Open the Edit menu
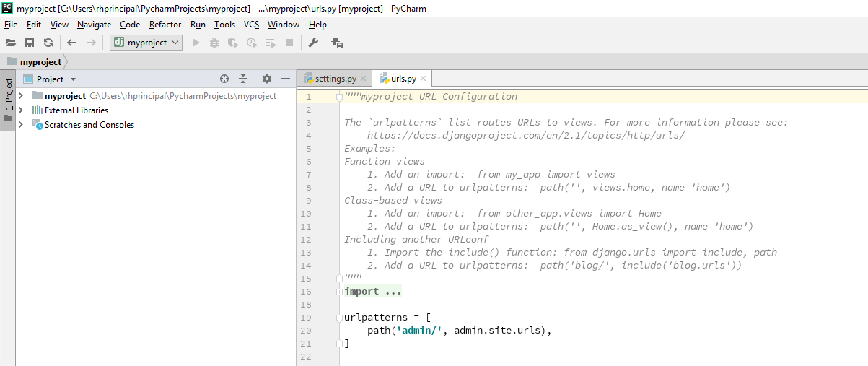The height and width of the screenshot is (366, 868). click(34, 25)
